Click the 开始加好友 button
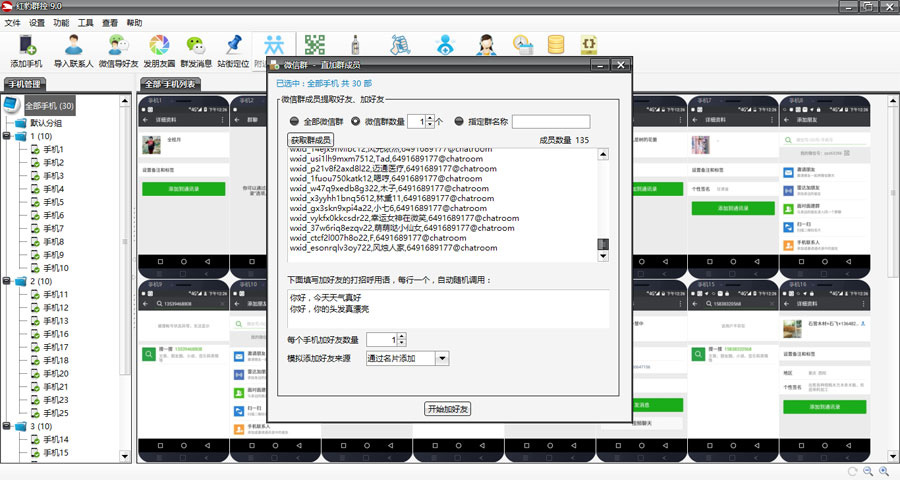This screenshot has width=900, height=480. click(x=448, y=409)
